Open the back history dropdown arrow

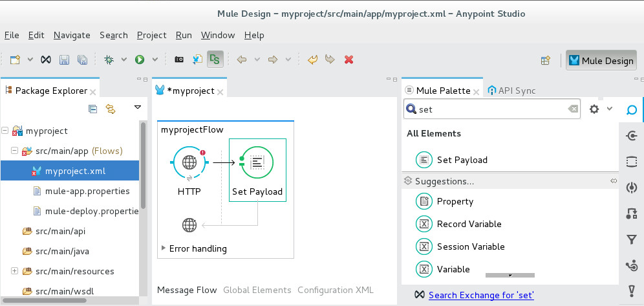click(257, 60)
